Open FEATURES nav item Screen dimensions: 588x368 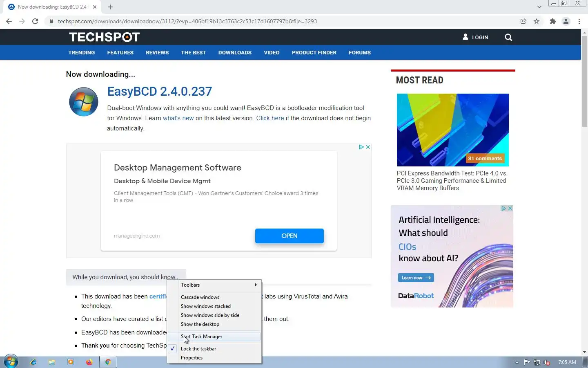[120, 52]
